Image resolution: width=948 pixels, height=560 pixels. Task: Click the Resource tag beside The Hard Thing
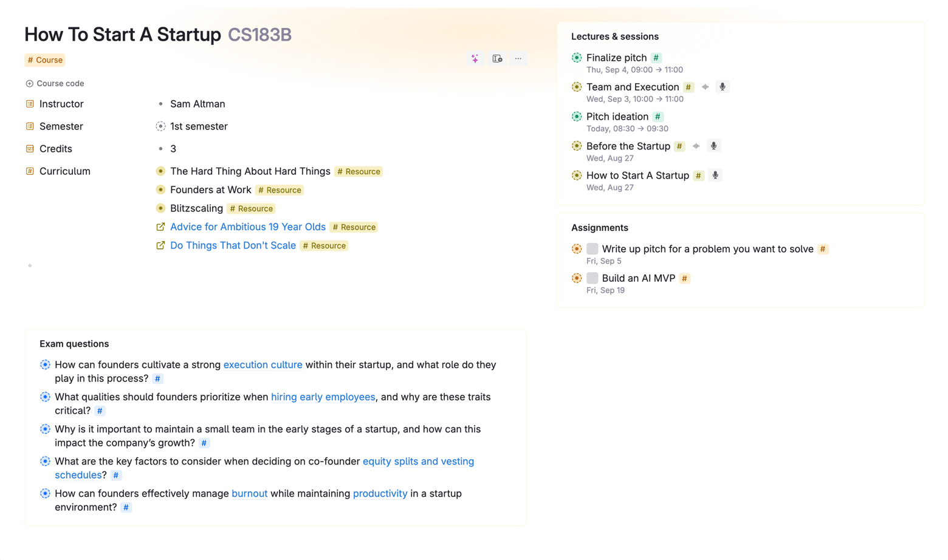tap(359, 172)
